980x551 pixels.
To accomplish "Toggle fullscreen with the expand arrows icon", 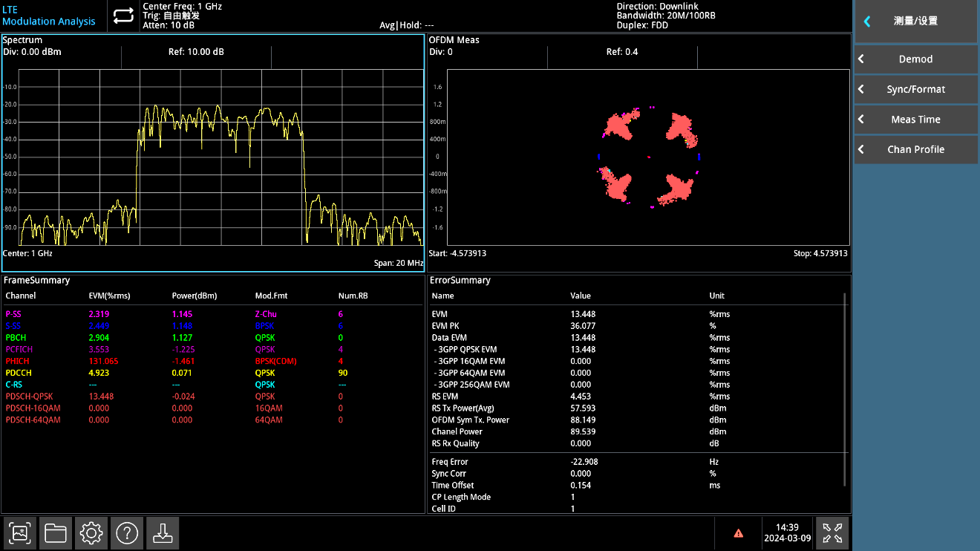I will tap(832, 532).
